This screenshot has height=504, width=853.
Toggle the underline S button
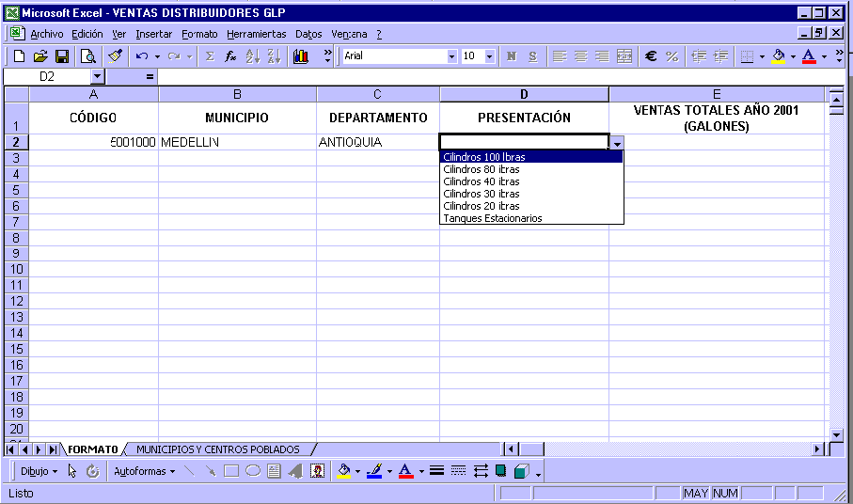[532, 56]
